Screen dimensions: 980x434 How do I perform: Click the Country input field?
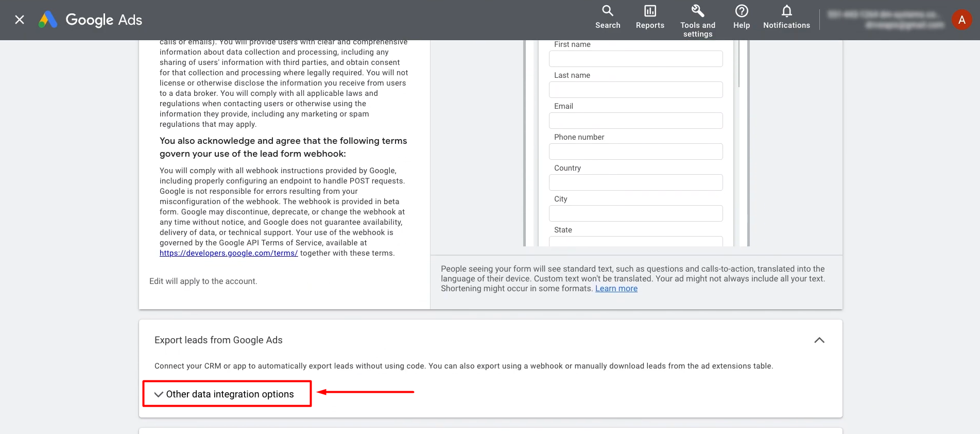coord(635,182)
